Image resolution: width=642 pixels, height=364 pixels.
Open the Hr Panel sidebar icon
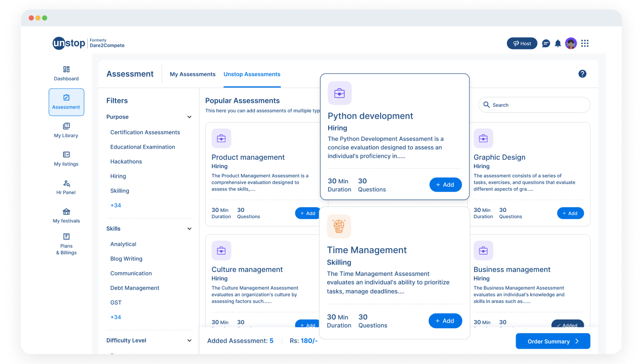[x=66, y=183]
